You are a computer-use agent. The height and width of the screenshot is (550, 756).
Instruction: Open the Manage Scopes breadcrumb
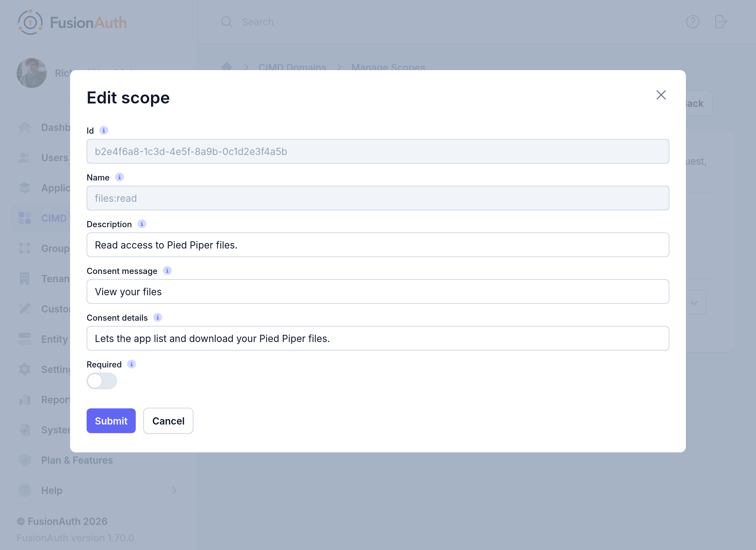[x=388, y=67]
